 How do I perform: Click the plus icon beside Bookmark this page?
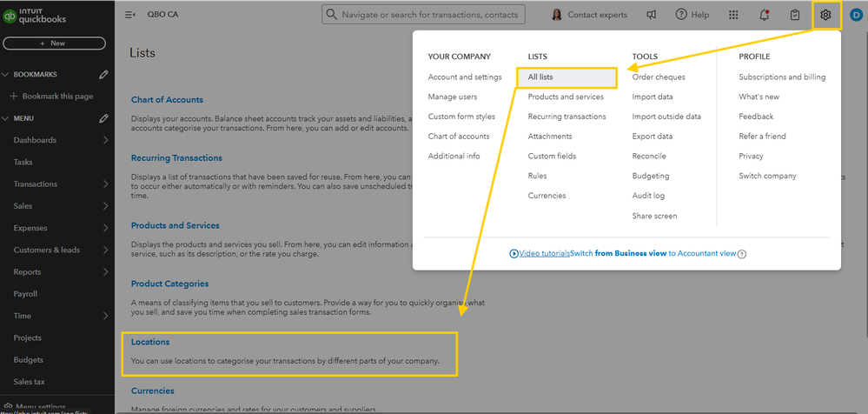pos(15,97)
